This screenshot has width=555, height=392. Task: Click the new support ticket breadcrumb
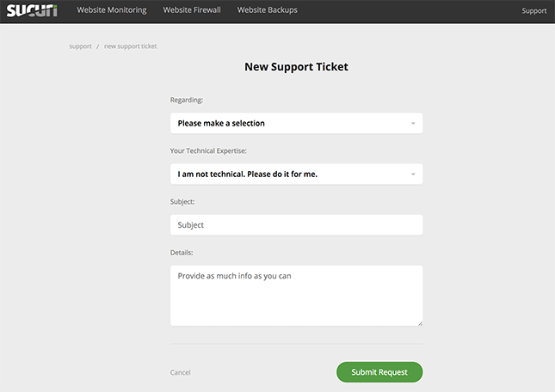130,46
